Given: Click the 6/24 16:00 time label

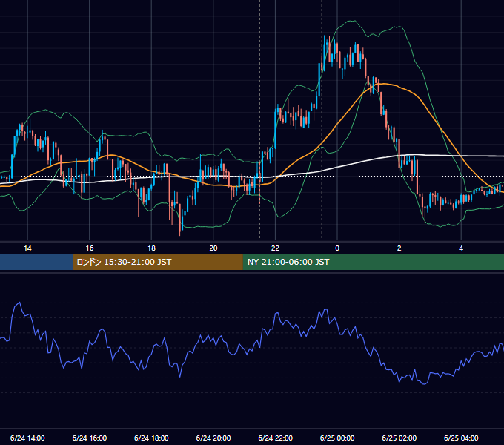Looking at the screenshot, I should coord(90,438).
